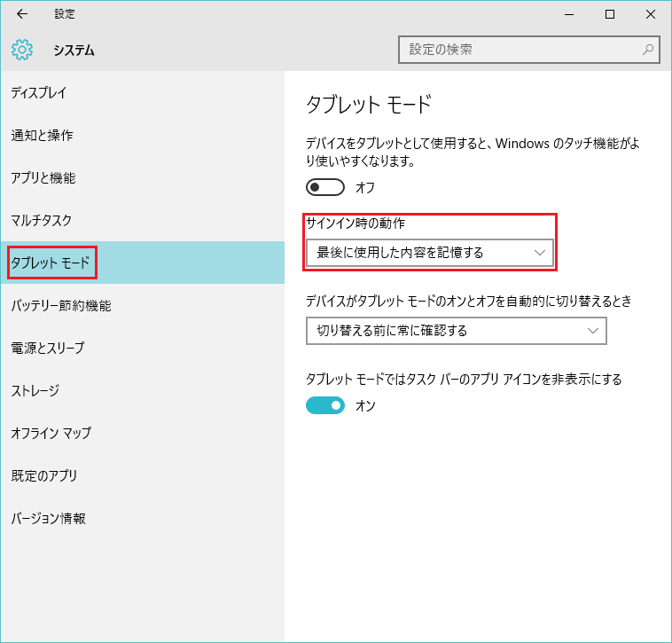Minimize the Settings window
The height and width of the screenshot is (643, 672).
click(568, 14)
